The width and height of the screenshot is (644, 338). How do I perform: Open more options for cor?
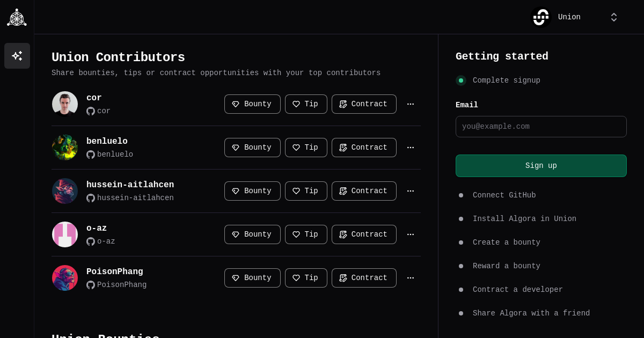point(411,104)
